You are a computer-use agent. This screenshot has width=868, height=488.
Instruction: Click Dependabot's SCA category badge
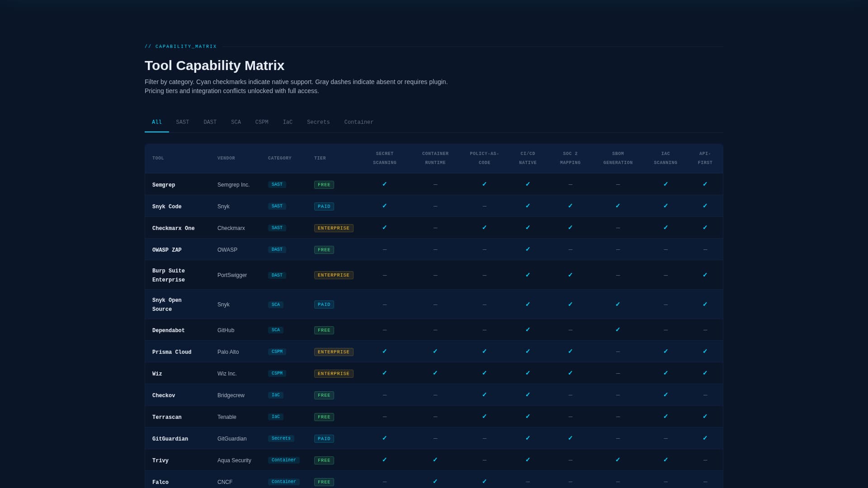(276, 330)
